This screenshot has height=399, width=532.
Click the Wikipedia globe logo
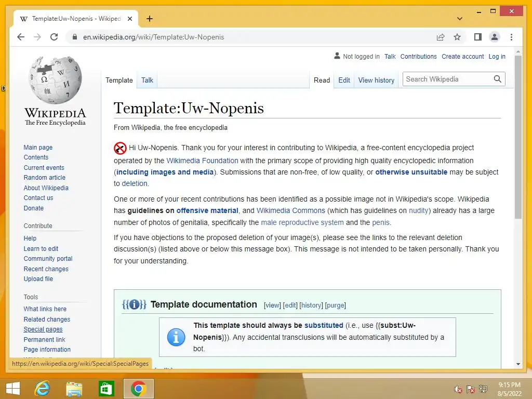click(x=55, y=80)
